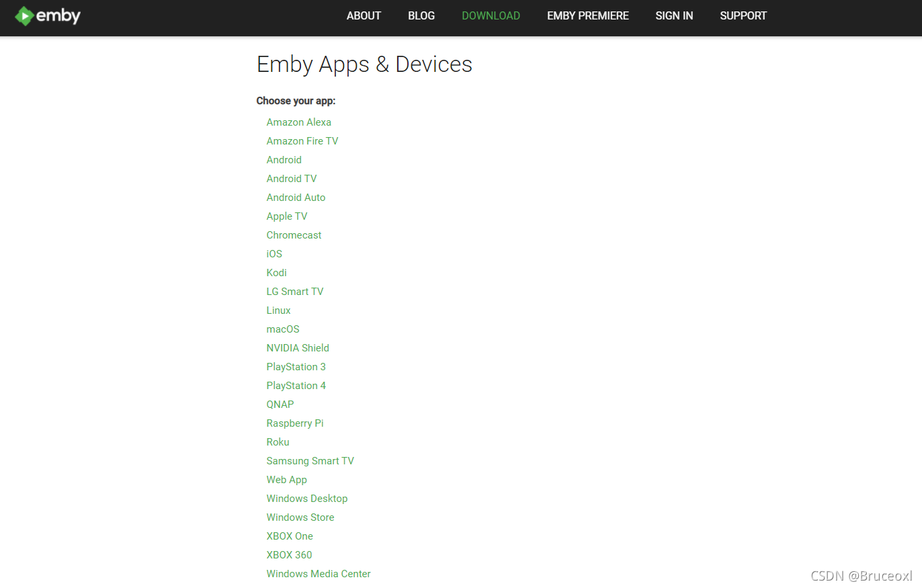Open the Windows Store link
This screenshot has height=588, width=922.
click(300, 517)
